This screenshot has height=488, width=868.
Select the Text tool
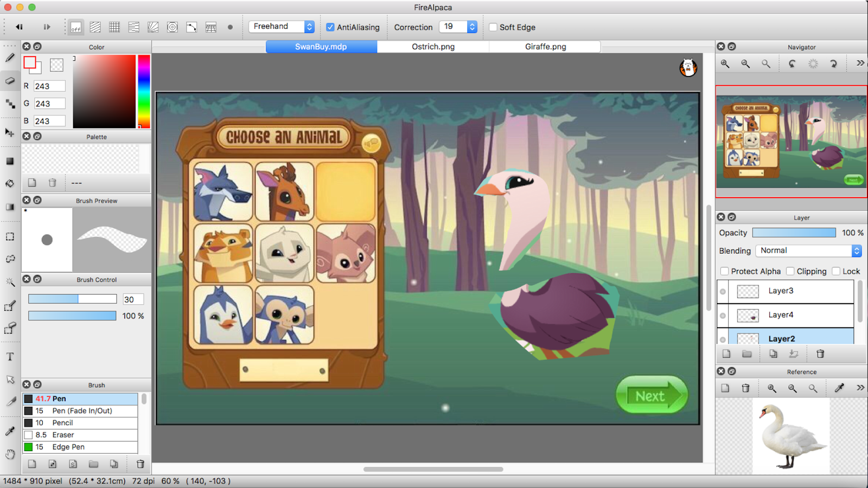click(x=10, y=357)
